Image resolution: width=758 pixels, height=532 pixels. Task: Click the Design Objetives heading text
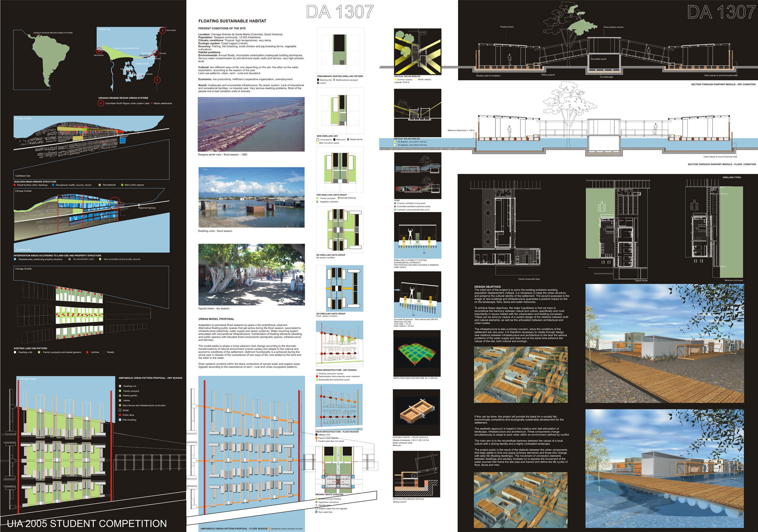click(487, 287)
